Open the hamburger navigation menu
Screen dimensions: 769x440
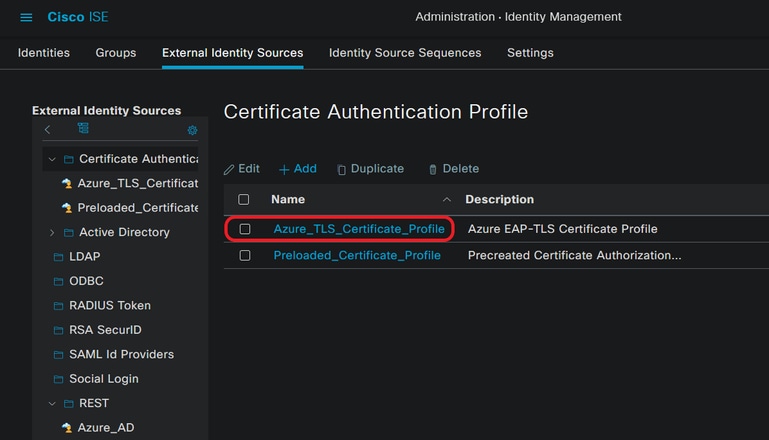26,17
